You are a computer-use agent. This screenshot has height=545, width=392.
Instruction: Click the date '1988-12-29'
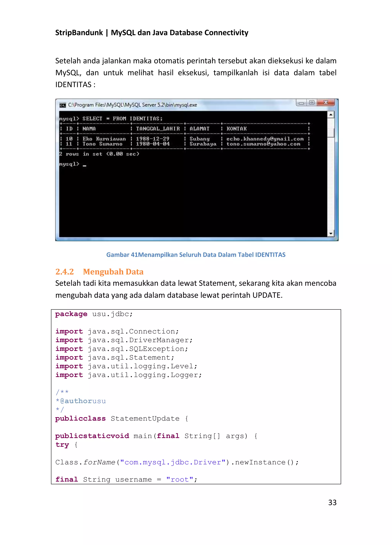pyautogui.click(x=153, y=139)
